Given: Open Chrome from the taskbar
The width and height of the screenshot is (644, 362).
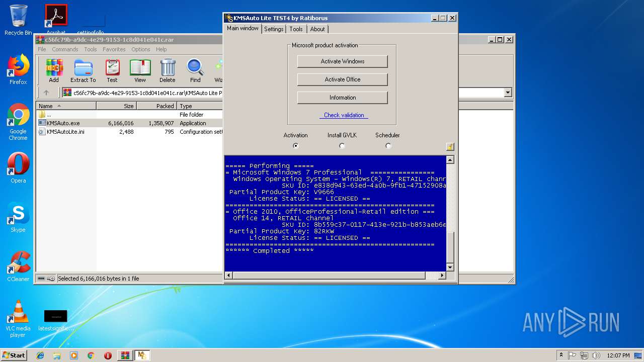Looking at the screenshot, I should click(91, 355).
